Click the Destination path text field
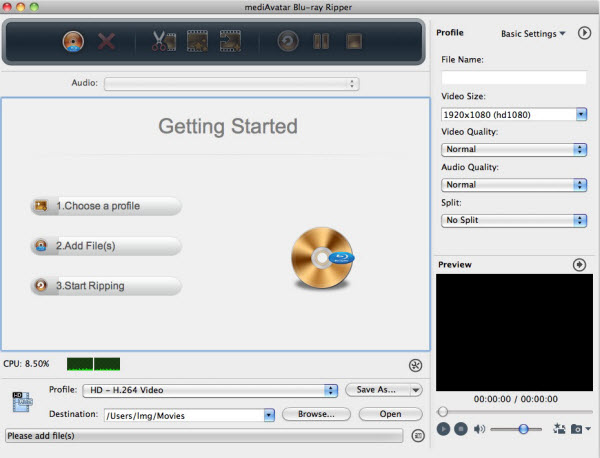 click(184, 416)
